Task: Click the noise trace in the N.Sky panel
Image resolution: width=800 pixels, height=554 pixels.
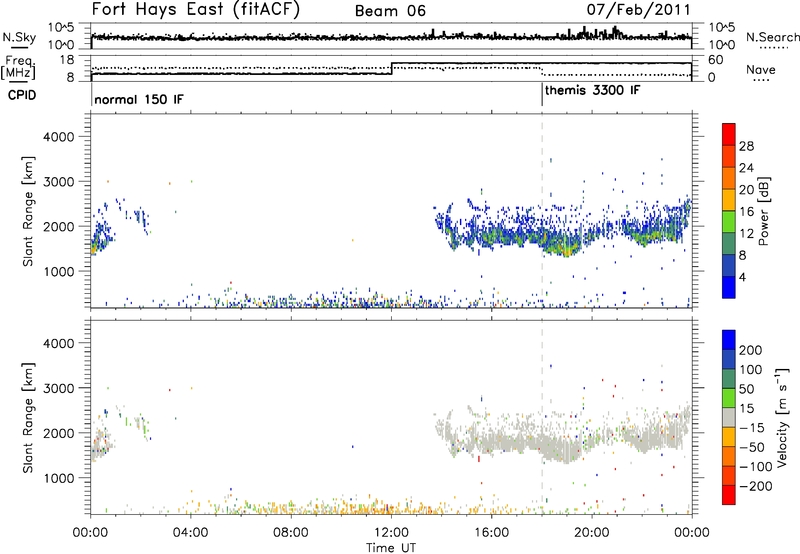Action: click(391, 37)
